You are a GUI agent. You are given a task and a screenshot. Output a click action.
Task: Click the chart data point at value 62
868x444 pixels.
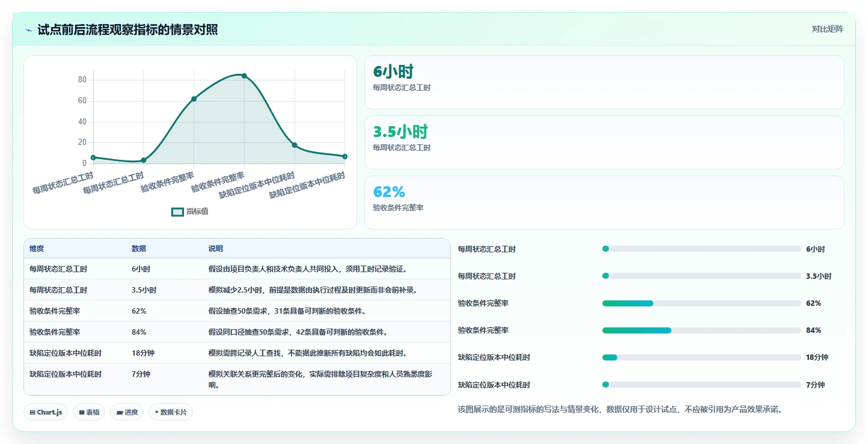click(x=194, y=99)
